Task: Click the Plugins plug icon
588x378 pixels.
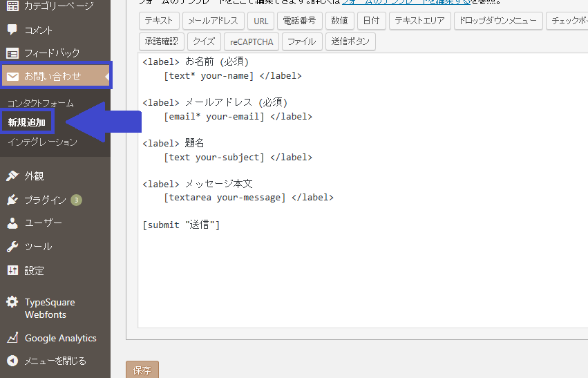Action: (x=12, y=200)
